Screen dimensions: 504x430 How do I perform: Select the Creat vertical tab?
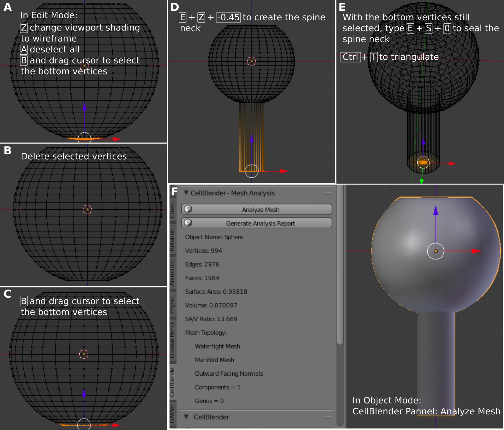[172, 211]
